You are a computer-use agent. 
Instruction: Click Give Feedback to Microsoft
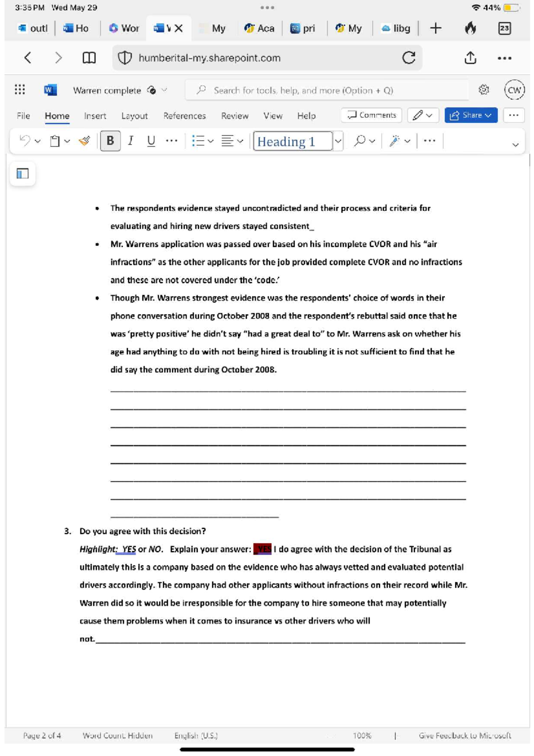click(x=465, y=736)
